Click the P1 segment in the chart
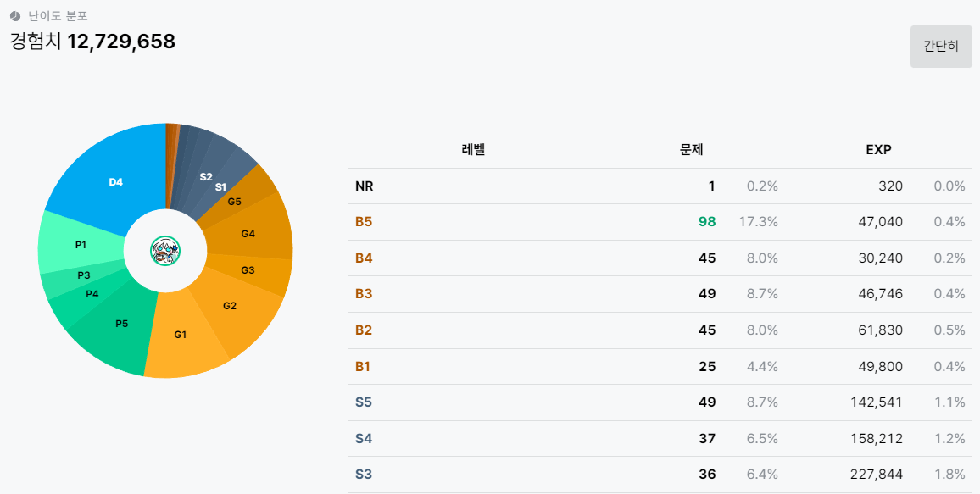The image size is (980, 494). pos(81,245)
